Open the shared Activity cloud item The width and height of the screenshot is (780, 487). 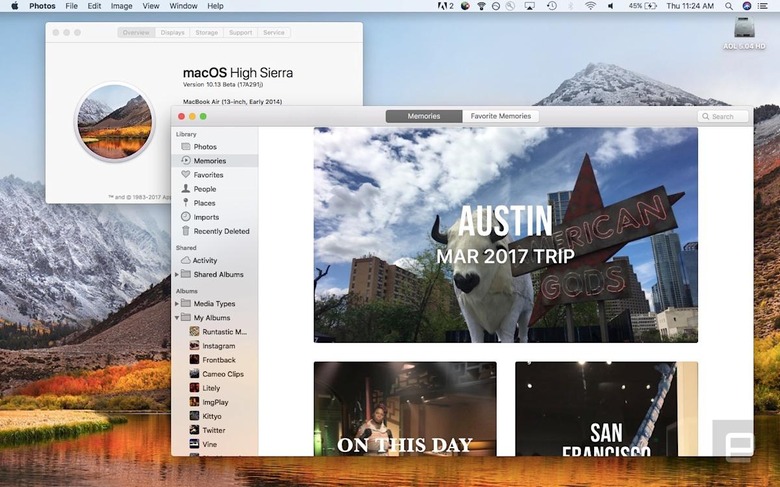pos(204,260)
